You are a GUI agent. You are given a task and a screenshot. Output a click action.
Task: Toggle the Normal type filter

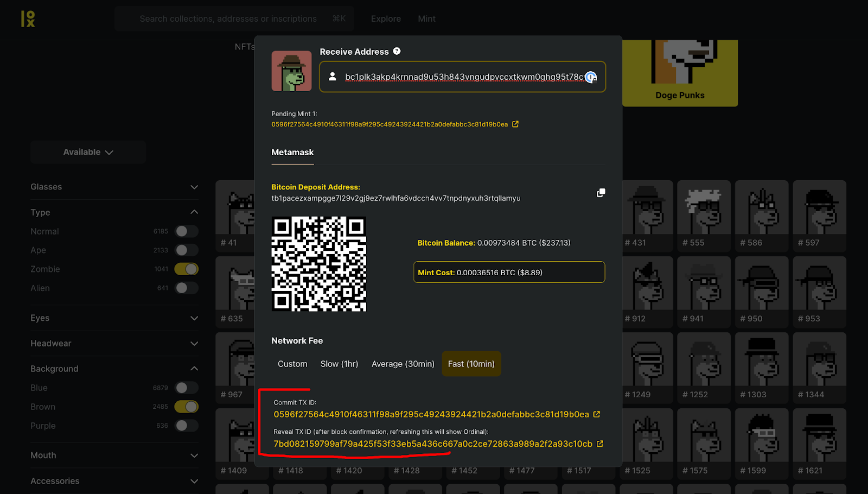[x=187, y=231]
